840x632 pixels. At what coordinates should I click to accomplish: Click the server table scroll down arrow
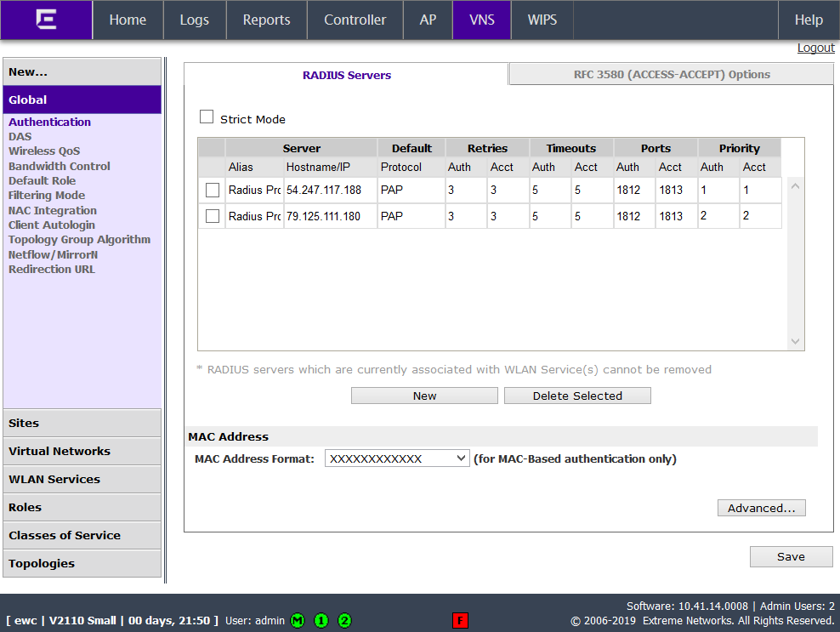[x=795, y=341]
